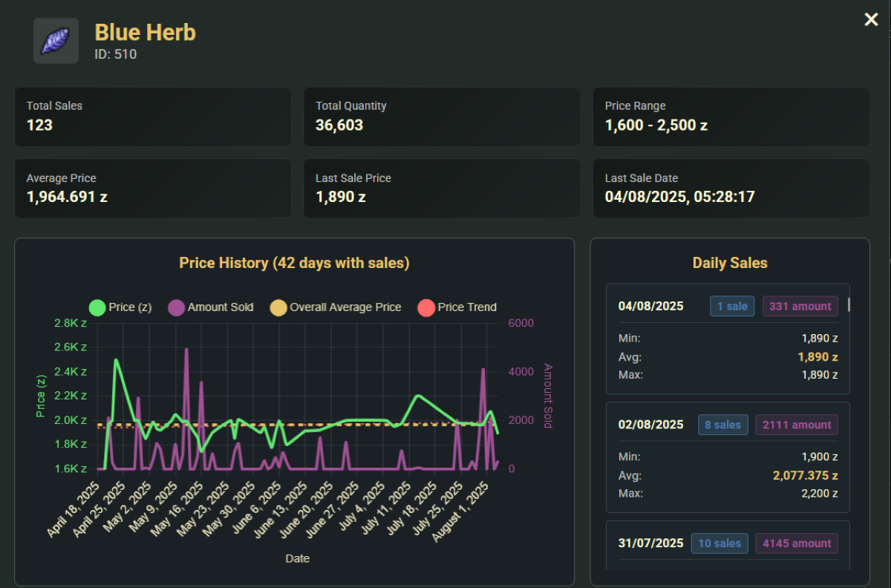
Task: Click the Daily Sales list scrollbar thumb
Action: click(x=849, y=304)
